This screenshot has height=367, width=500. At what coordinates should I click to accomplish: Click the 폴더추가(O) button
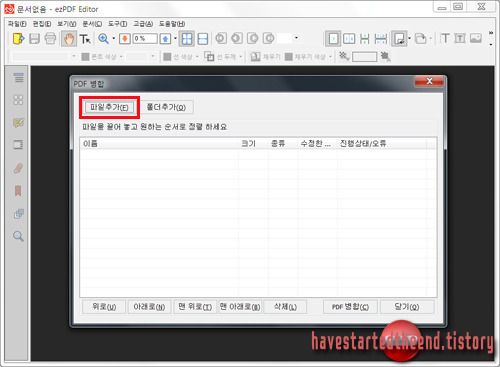click(166, 107)
